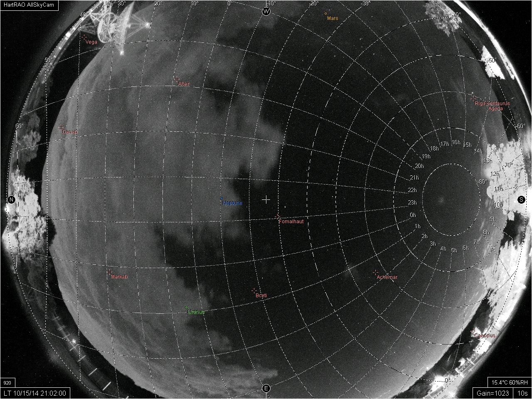The width and height of the screenshot is (532, 399).
Task: Click the 'HartRAO AllSkyCam' title label
Action: (28, 5)
